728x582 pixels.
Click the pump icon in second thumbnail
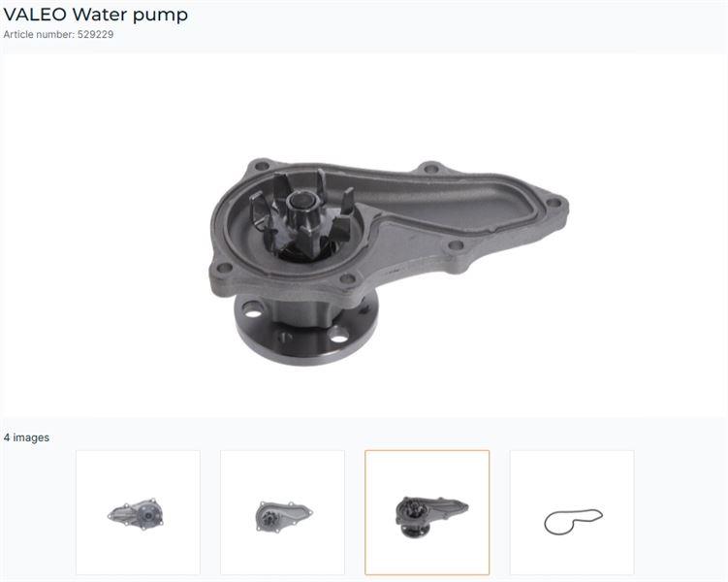(284, 516)
